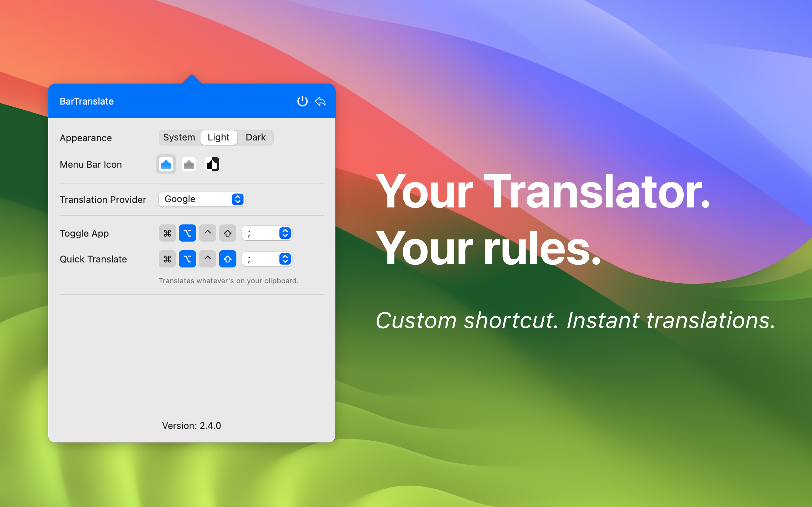The width and height of the screenshot is (812, 507).
Task: Click the back arrow icon in header
Action: [321, 101]
